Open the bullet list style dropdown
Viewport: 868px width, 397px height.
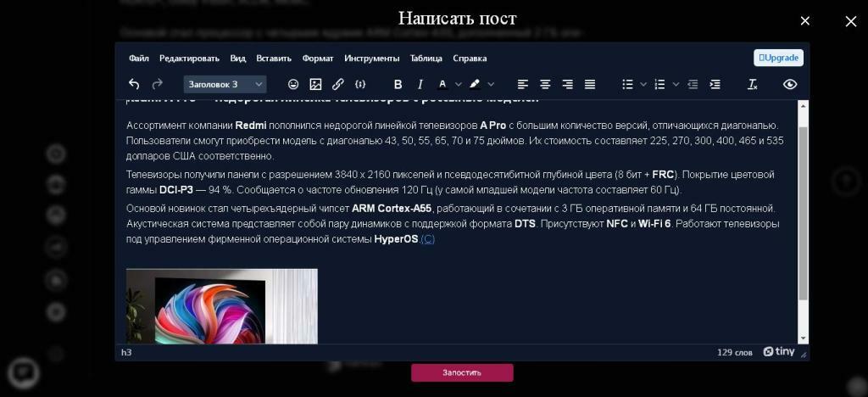tap(643, 84)
